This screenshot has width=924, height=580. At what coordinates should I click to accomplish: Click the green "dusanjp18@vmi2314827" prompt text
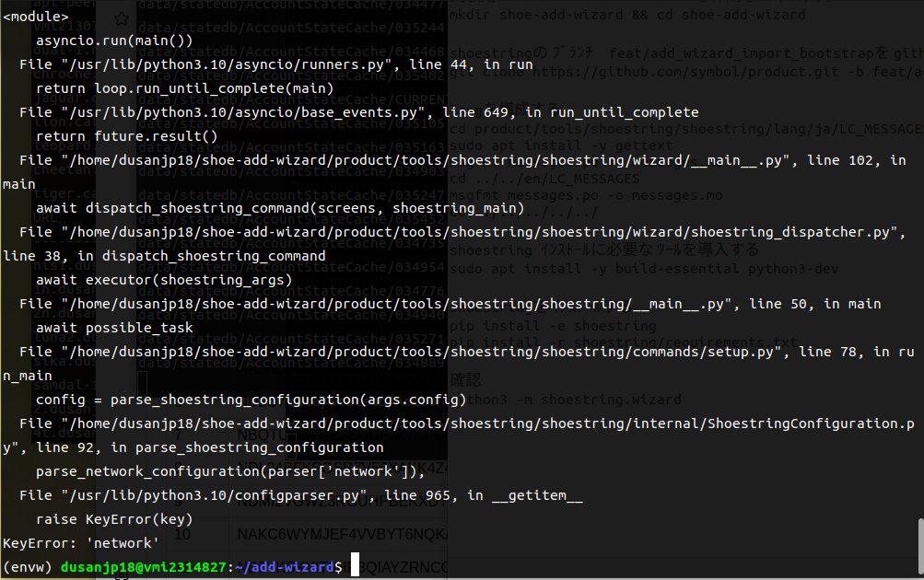pos(143,567)
